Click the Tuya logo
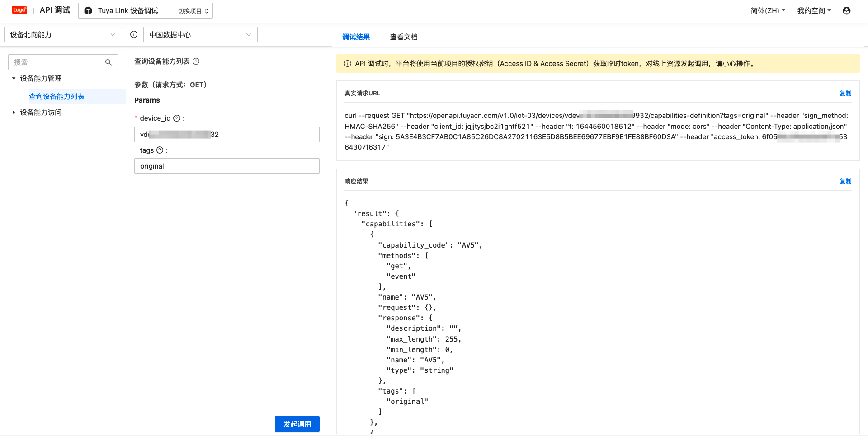Screen dimensions: 868x436 point(19,10)
